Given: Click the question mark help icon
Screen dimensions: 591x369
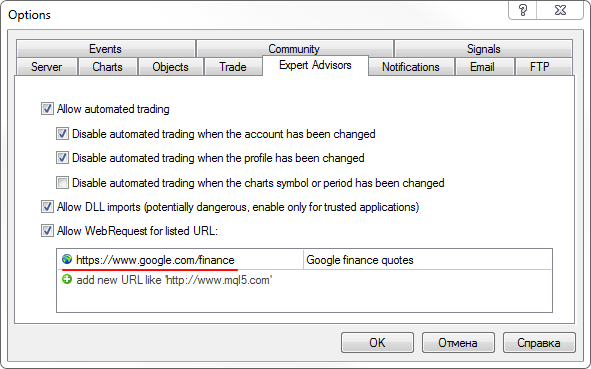Looking at the screenshot, I should (x=522, y=10).
